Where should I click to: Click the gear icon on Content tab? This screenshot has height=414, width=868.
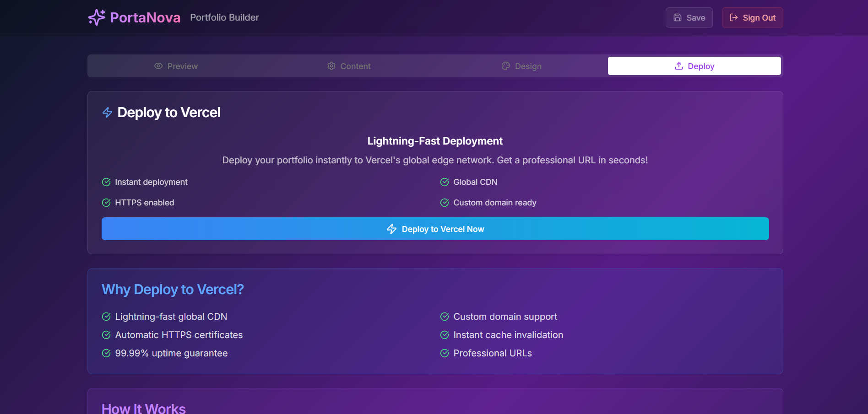[x=331, y=66]
